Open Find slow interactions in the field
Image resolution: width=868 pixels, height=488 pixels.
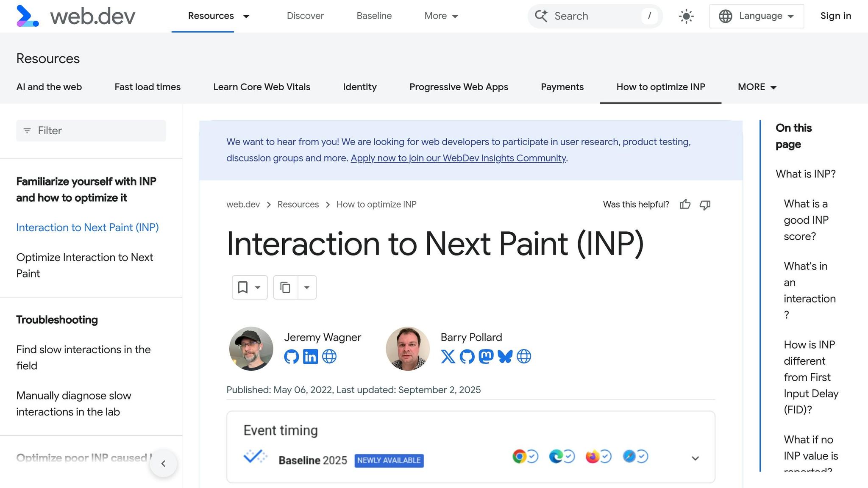[x=83, y=358]
